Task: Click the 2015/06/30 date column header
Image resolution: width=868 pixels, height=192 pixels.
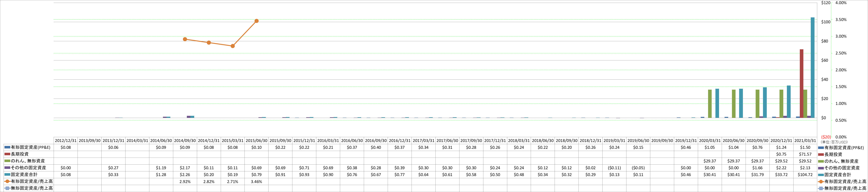Action: click(x=256, y=141)
